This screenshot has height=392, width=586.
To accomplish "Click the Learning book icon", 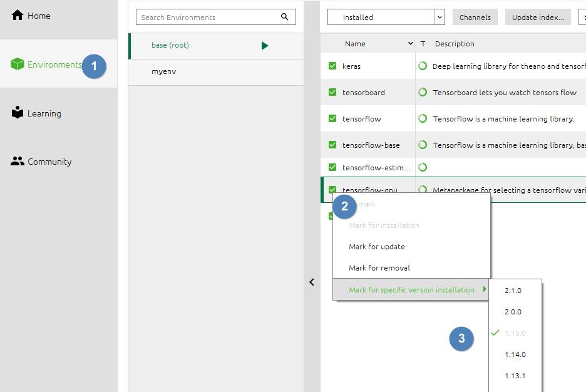I will pos(18,113).
